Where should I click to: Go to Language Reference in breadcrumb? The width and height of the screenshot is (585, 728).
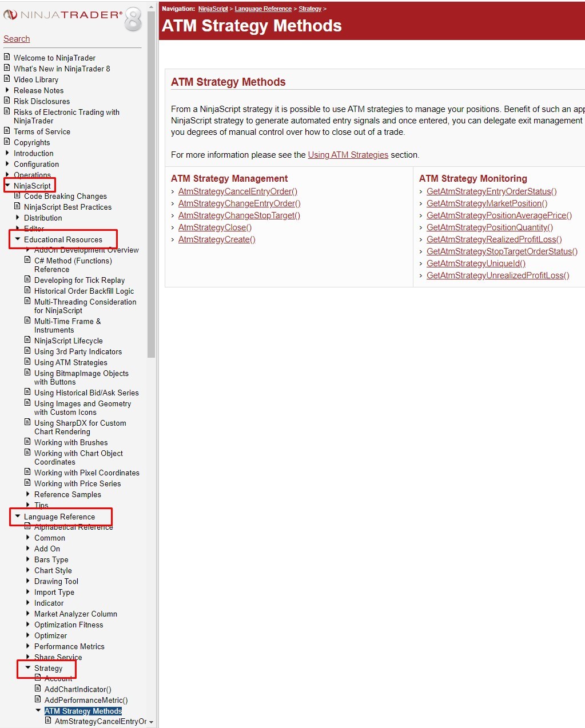coord(263,9)
